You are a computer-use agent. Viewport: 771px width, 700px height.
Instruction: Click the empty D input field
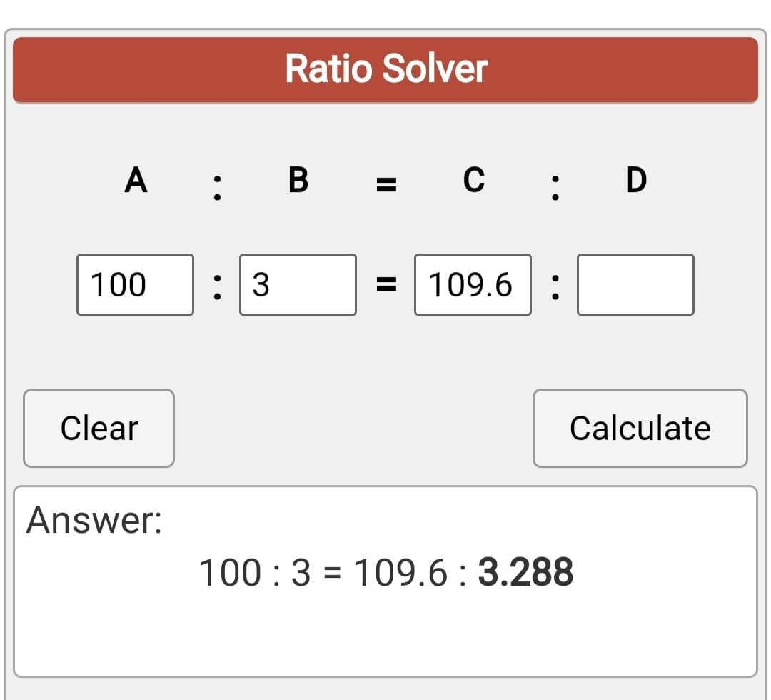tap(635, 284)
